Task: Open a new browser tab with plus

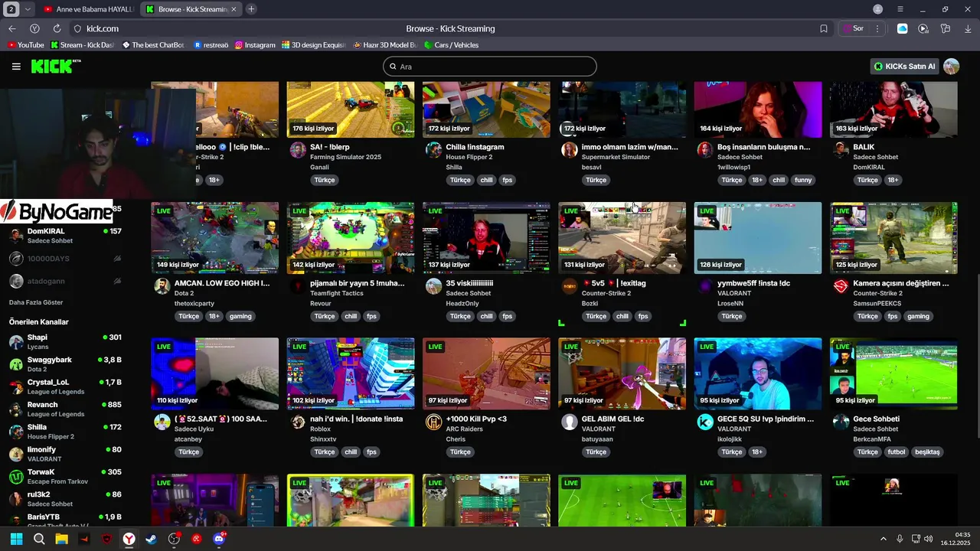Action: tap(251, 9)
